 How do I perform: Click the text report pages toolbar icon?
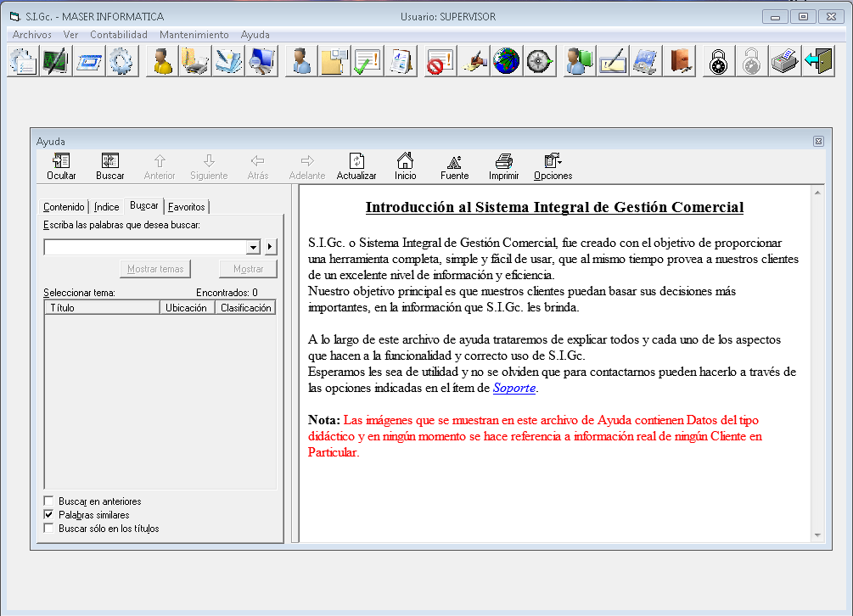coord(401,61)
